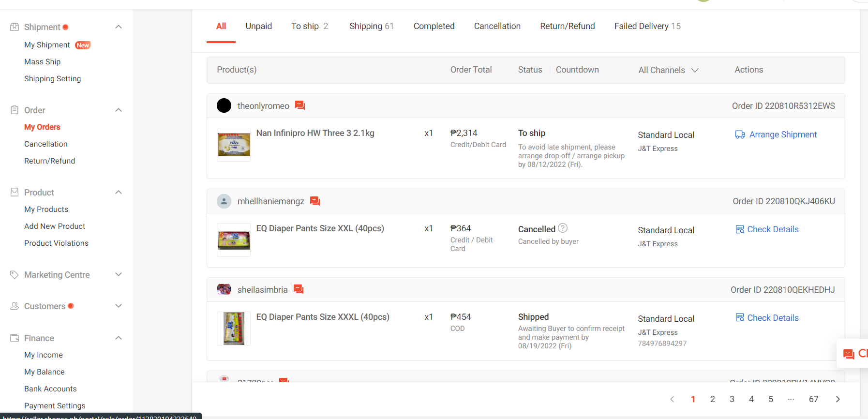The width and height of the screenshot is (868, 419).
Task: Open Cancellation under Order sidebar
Action: point(46,144)
